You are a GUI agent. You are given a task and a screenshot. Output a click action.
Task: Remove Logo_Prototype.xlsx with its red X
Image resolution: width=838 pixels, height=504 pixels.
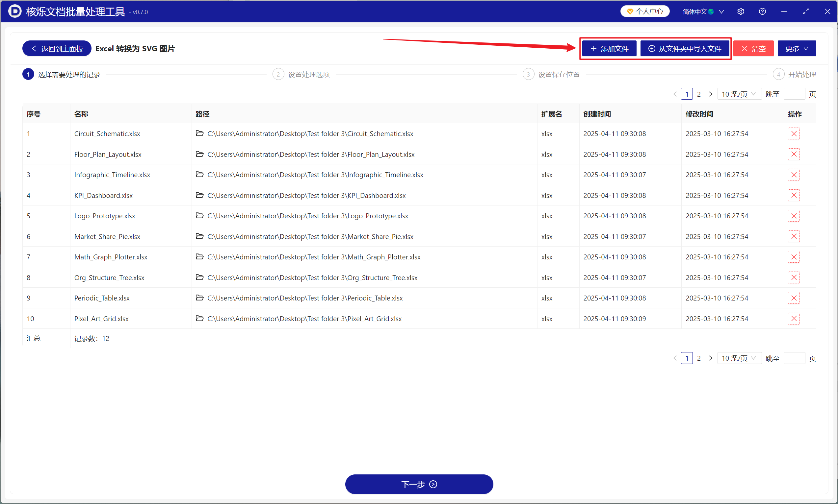tap(794, 216)
